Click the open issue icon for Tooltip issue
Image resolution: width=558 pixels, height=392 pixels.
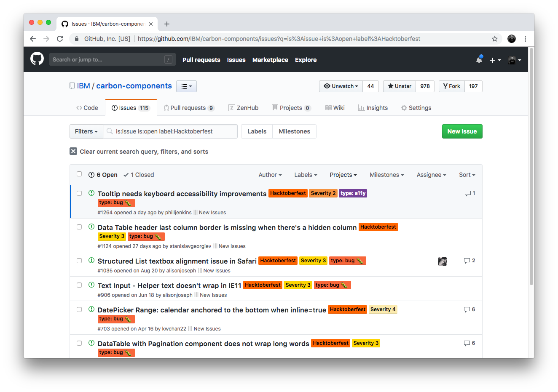(91, 193)
